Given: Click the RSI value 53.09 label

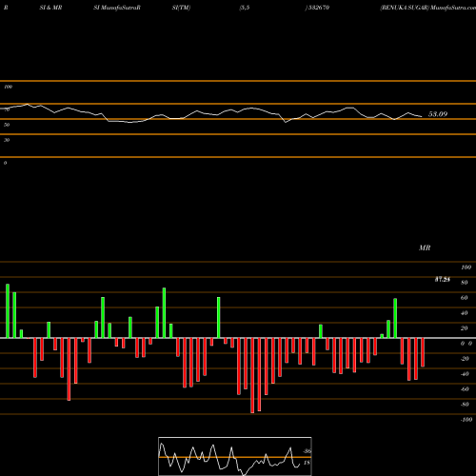Looking at the screenshot, I should 438,114.
